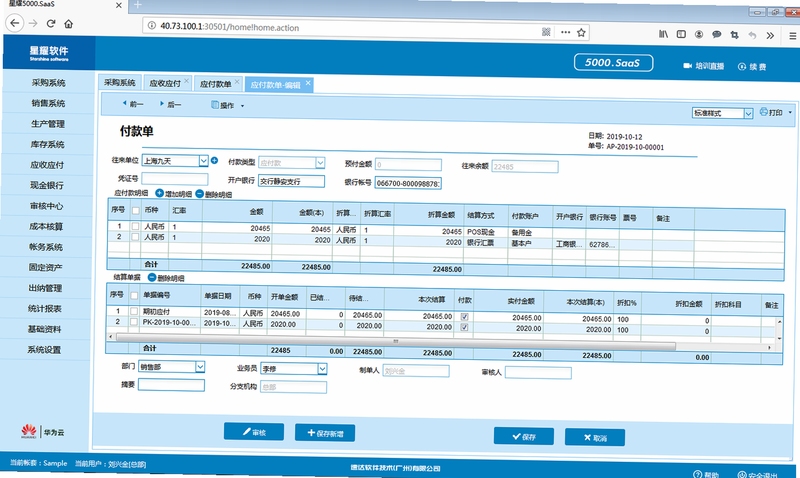Image resolution: width=800 pixels, height=478 pixels.
Task: Toggle 付款 checkbox for 期初应付 row
Action: (x=464, y=316)
